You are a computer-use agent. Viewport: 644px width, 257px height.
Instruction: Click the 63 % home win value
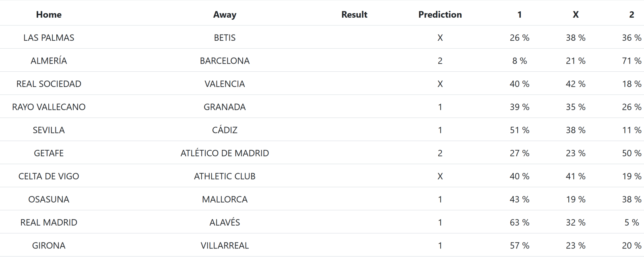[x=519, y=222]
